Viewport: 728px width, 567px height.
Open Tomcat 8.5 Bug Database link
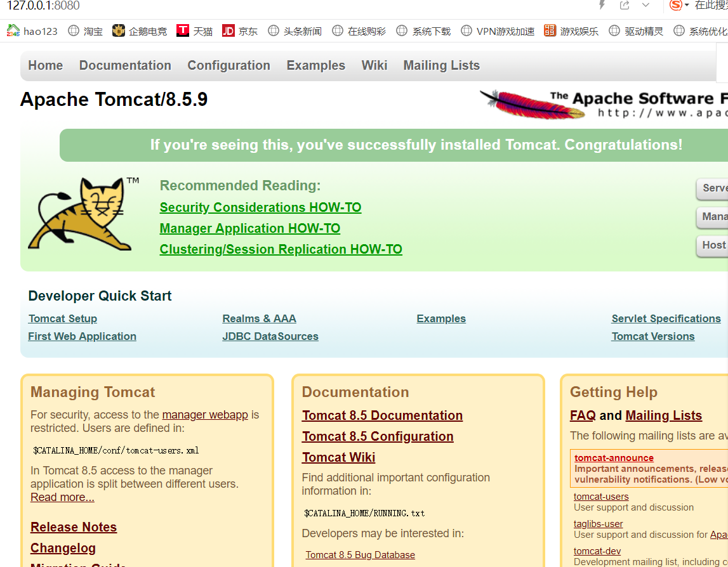pyautogui.click(x=361, y=555)
